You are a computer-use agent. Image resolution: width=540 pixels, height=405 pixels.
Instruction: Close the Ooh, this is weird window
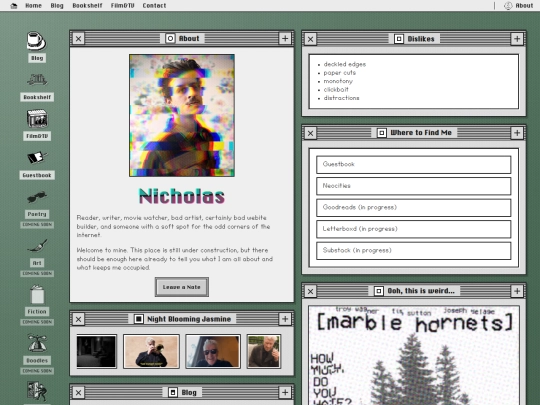point(310,291)
